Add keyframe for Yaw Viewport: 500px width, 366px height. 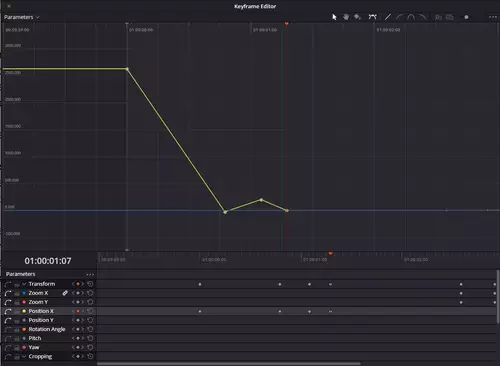pyautogui.click(x=78, y=347)
